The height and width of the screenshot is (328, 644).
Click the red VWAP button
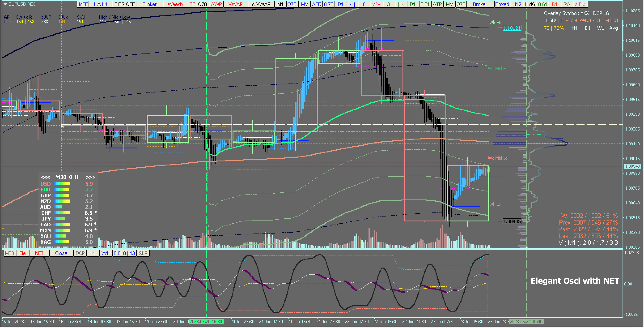coord(235,4)
